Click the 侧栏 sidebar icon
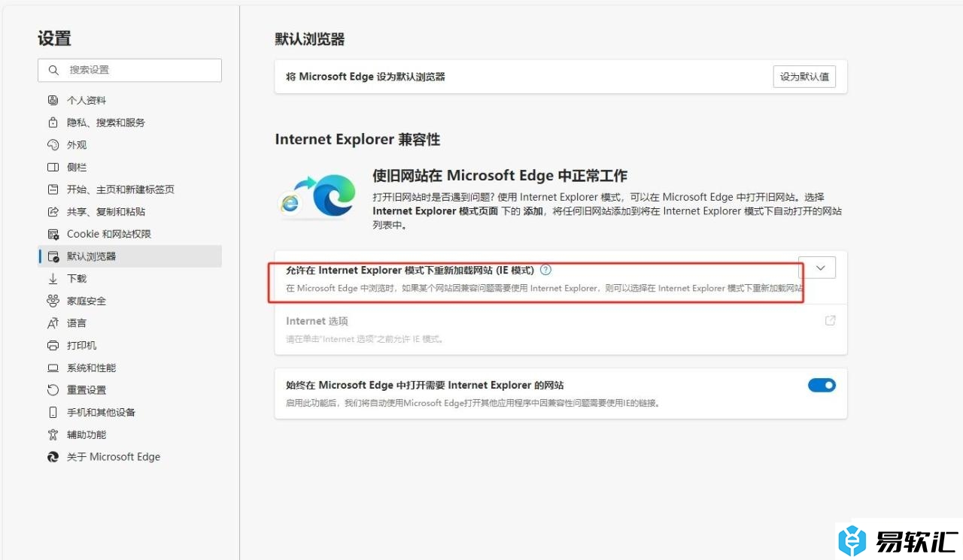 (x=53, y=167)
